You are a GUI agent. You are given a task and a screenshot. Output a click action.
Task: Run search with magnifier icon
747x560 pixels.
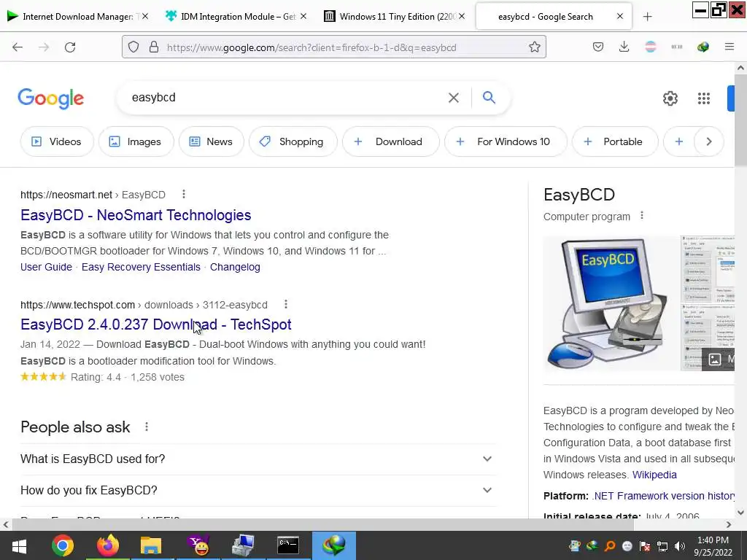coord(489,98)
